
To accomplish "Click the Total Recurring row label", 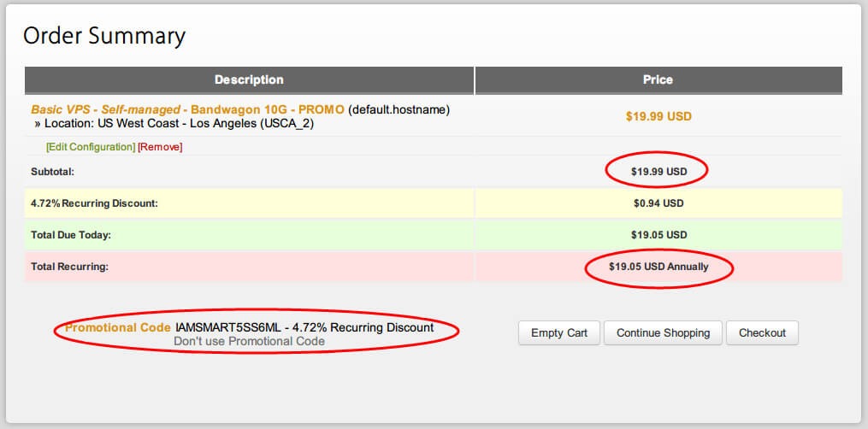I will pos(69,267).
